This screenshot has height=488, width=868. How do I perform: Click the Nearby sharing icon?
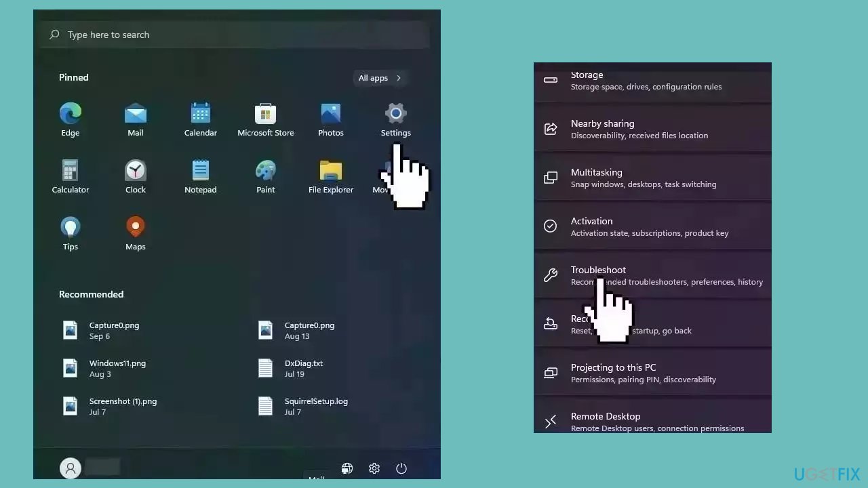551,129
